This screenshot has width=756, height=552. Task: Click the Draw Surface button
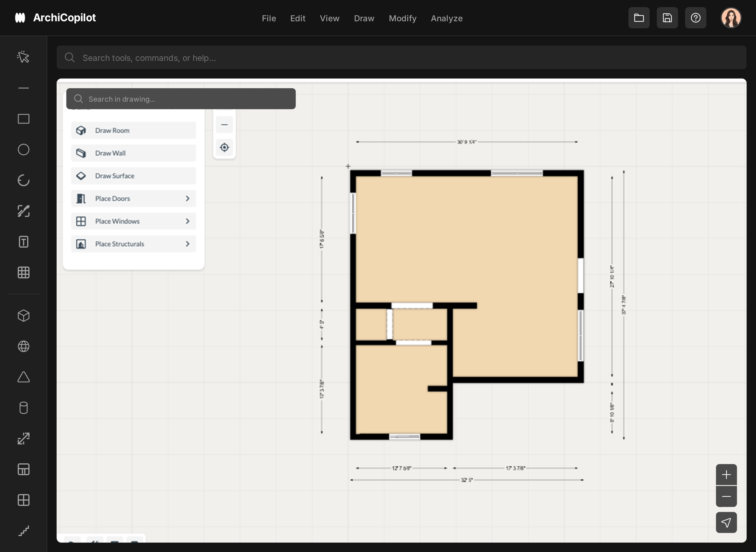pos(133,176)
